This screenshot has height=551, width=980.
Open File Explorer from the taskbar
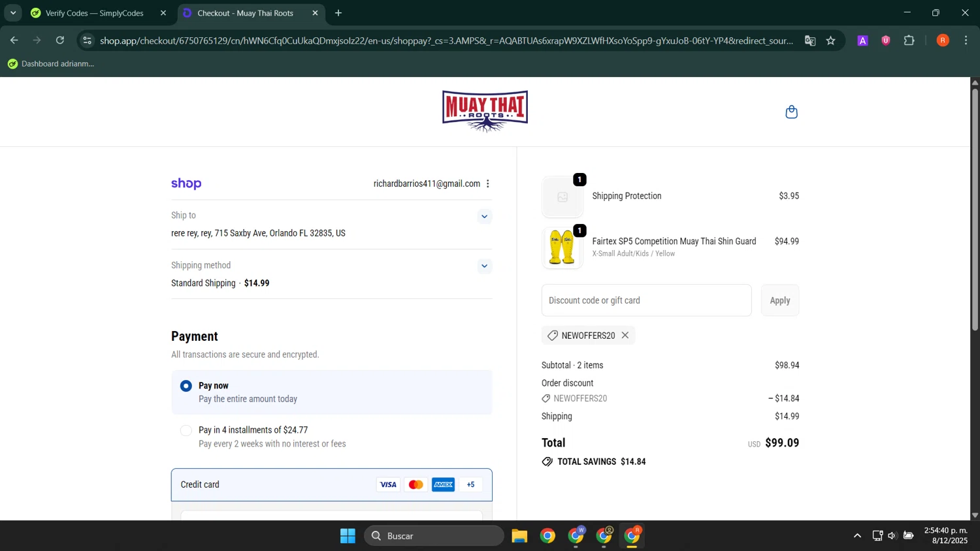click(x=519, y=536)
